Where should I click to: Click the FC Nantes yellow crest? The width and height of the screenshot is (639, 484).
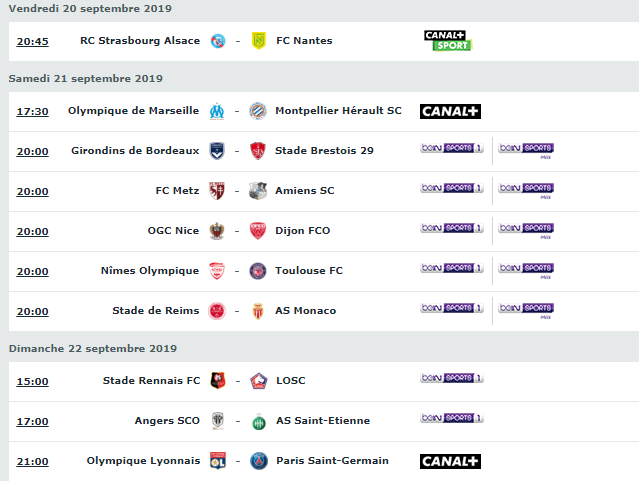click(259, 41)
